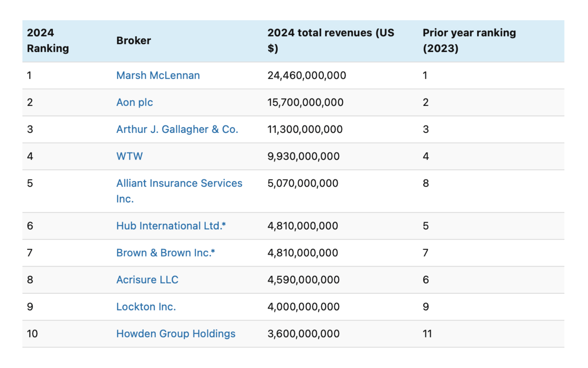The image size is (588, 368).
Task: Select the Prior year ranking header
Action: pos(469,40)
